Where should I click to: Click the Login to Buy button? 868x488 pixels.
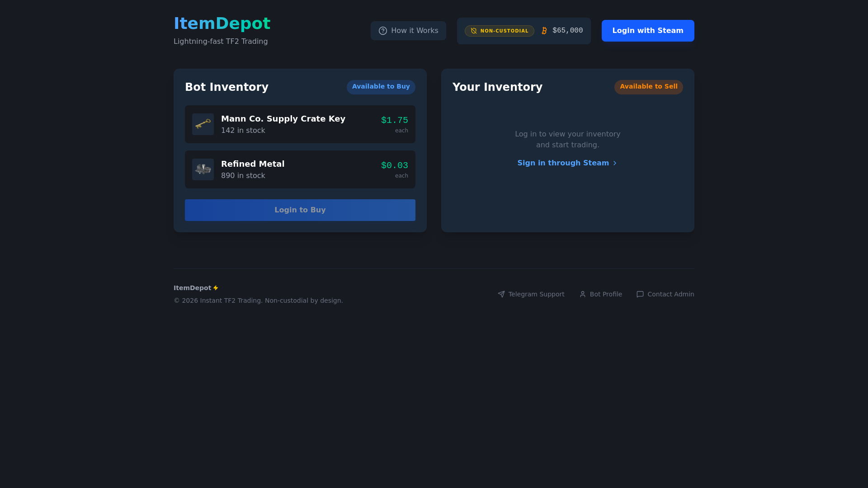pos(300,210)
